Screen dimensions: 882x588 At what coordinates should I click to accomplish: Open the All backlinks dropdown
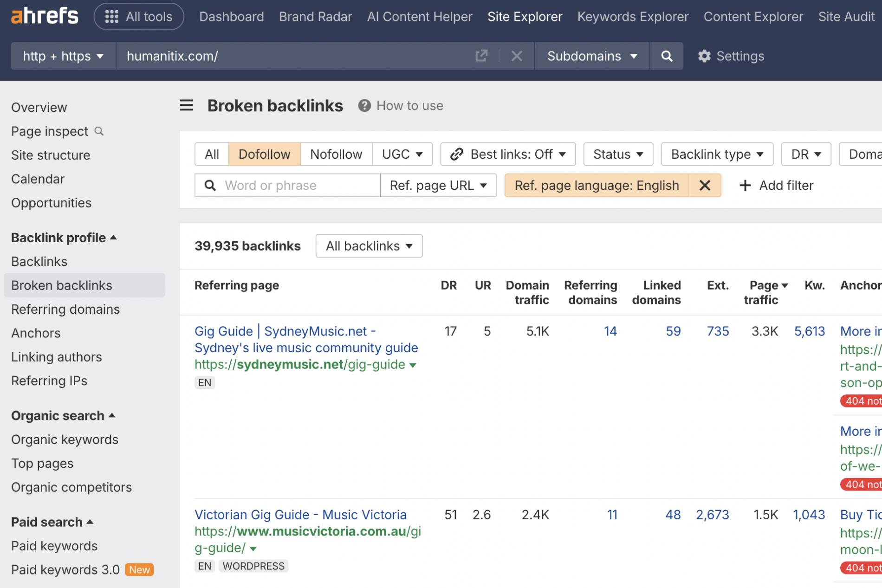tap(369, 246)
